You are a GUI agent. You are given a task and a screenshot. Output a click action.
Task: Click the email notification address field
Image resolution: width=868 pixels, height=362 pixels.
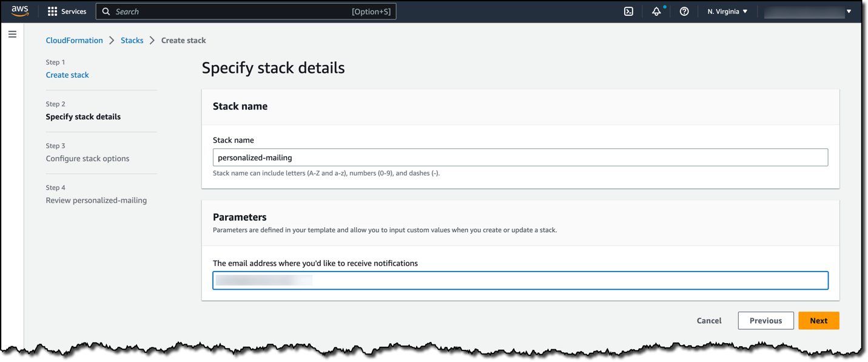520,280
